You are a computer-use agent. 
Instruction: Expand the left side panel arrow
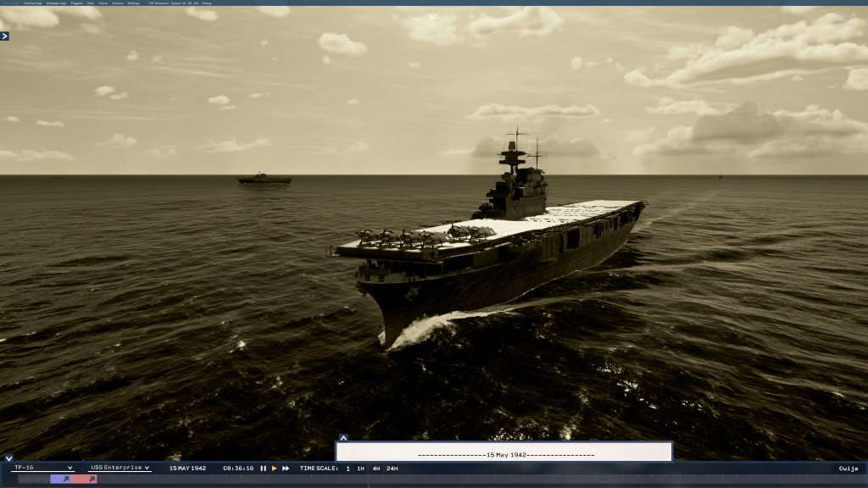[x=4, y=36]
